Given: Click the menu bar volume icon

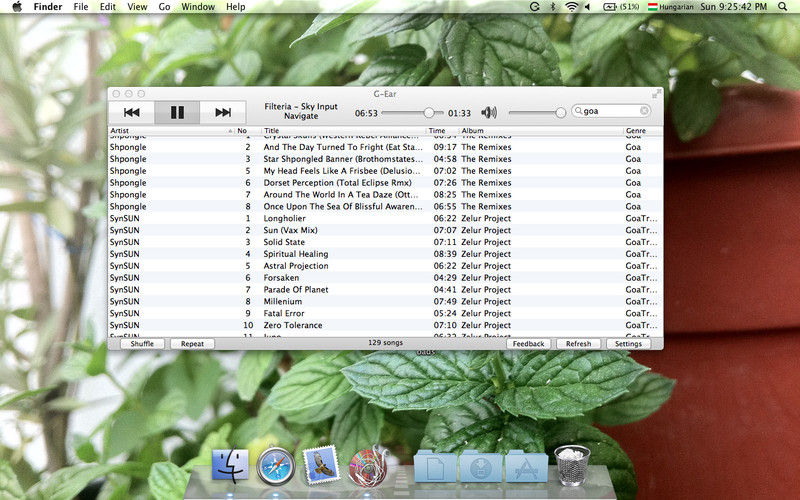Looking at the screenshot, I should click(x=588, y=7).
